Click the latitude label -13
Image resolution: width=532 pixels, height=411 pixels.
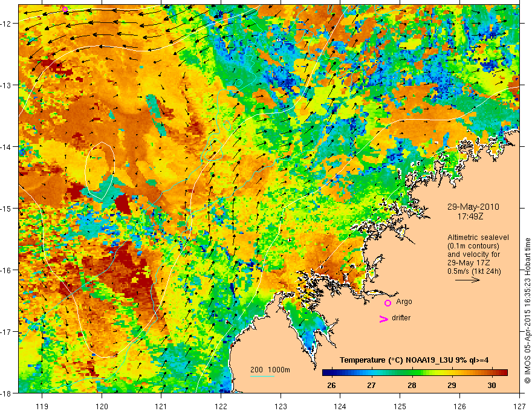pos(6,85)
